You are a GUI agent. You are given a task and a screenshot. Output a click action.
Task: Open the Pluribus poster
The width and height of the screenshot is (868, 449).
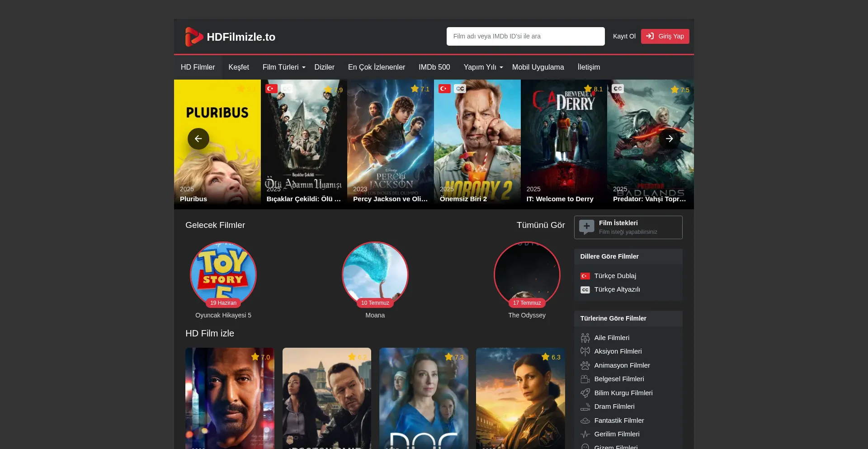(217, 144)
